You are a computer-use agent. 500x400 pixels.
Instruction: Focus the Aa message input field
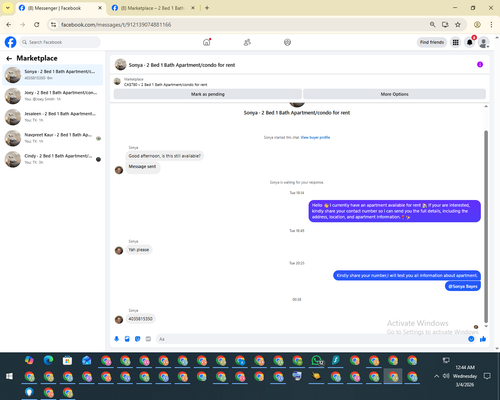point(312,339)
